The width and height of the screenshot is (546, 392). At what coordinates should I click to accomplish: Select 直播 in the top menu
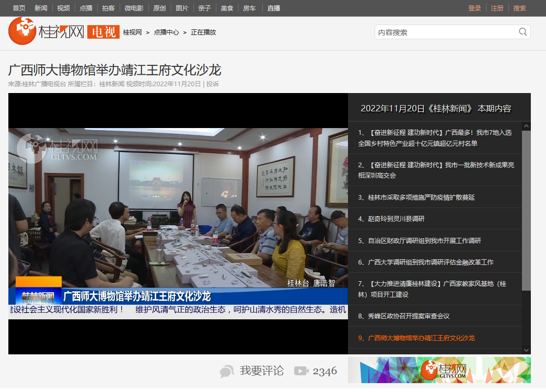[x=273, y=8]
